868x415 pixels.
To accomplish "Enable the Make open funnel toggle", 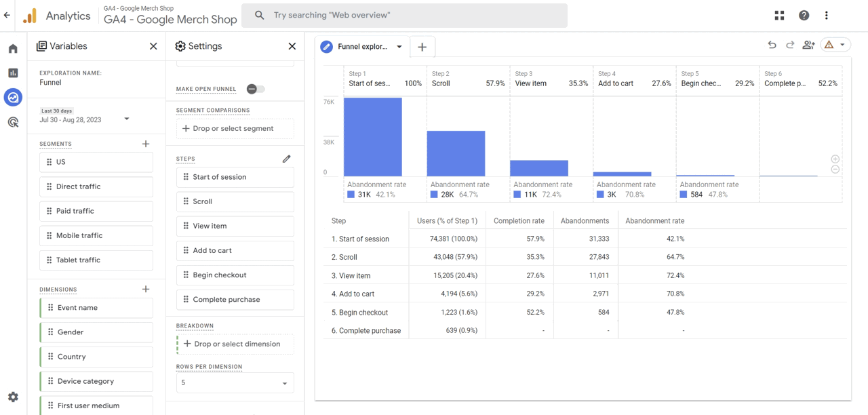I will click(x=256, y=89).
